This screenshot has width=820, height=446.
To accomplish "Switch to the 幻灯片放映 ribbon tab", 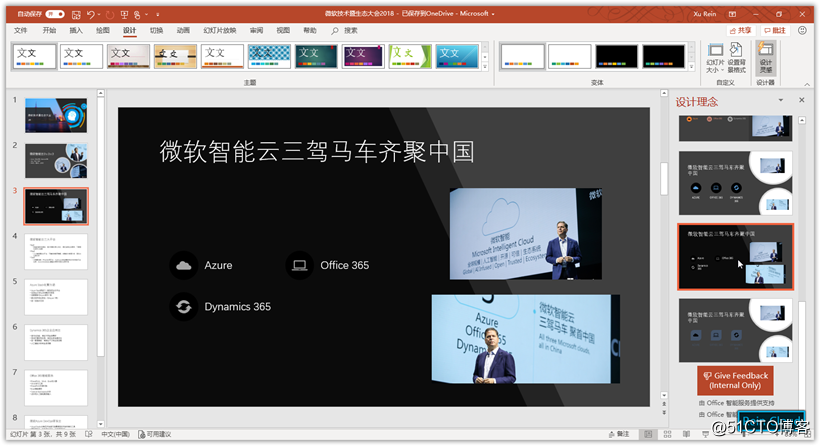I will point(220,30).
